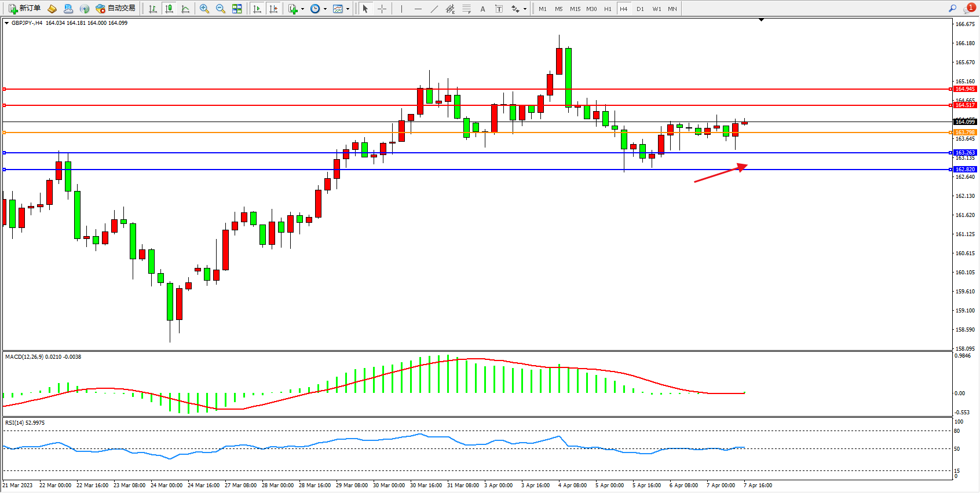
Task: Click the Zoom Out magnifier icon
Action: coord(220,9)
